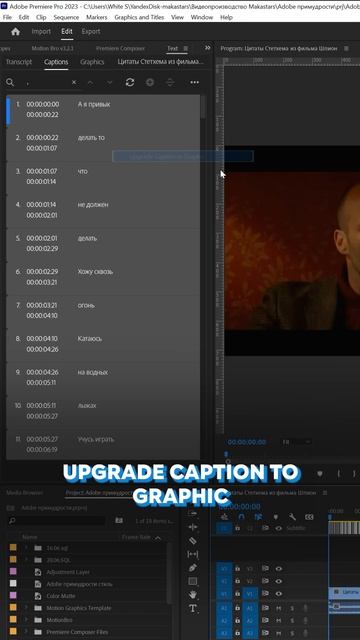Click the timeline Add Marker icon

[x=276, y=517]
